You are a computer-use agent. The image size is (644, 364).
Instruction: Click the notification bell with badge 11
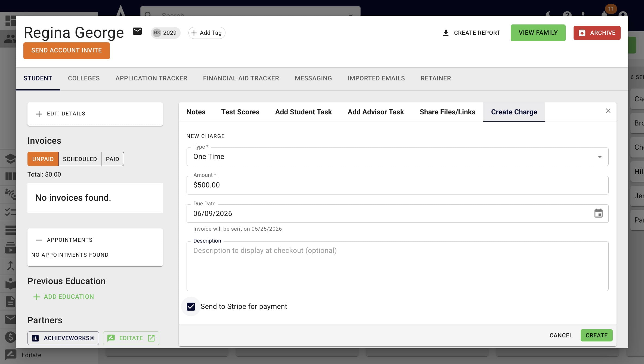coord(604,14)
